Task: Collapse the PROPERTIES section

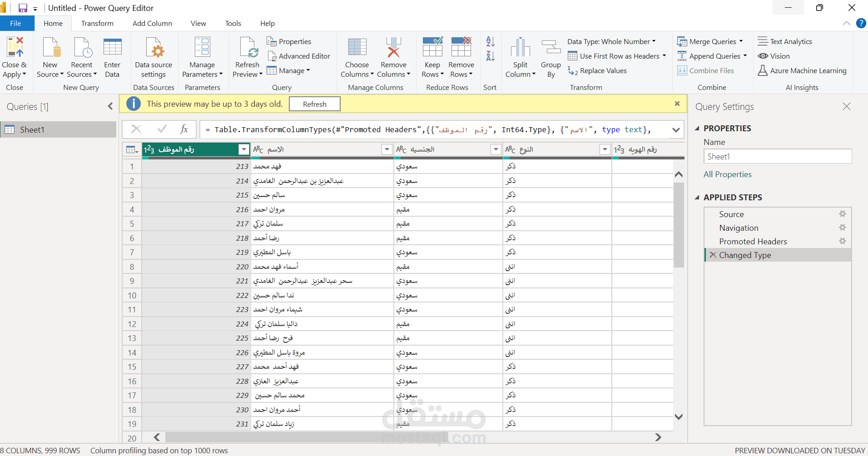Action: tap(697, 129)
